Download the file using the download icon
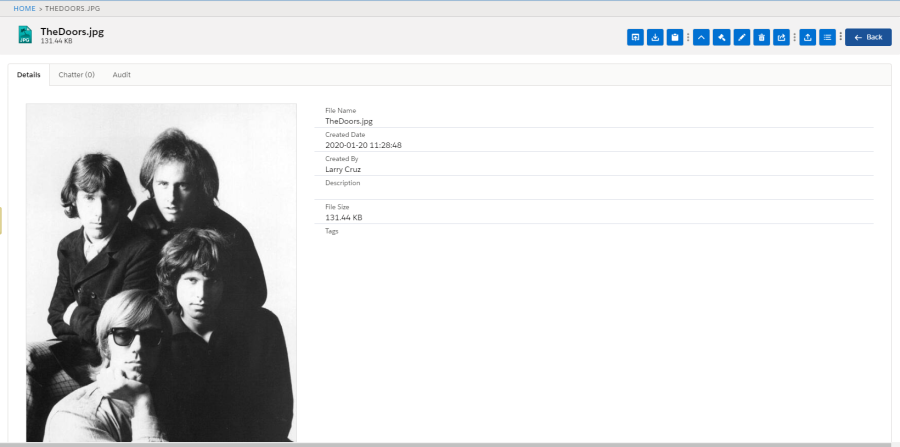The image size is (900, 447). [655, 37]
